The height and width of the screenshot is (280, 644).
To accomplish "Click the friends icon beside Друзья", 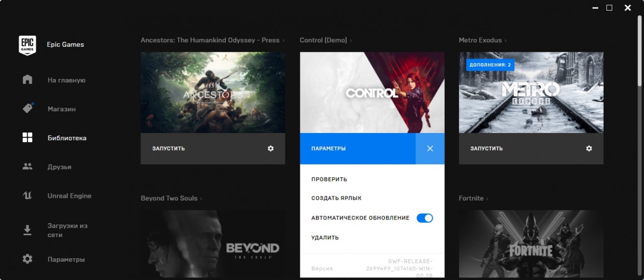I will (x=27, y=167).
